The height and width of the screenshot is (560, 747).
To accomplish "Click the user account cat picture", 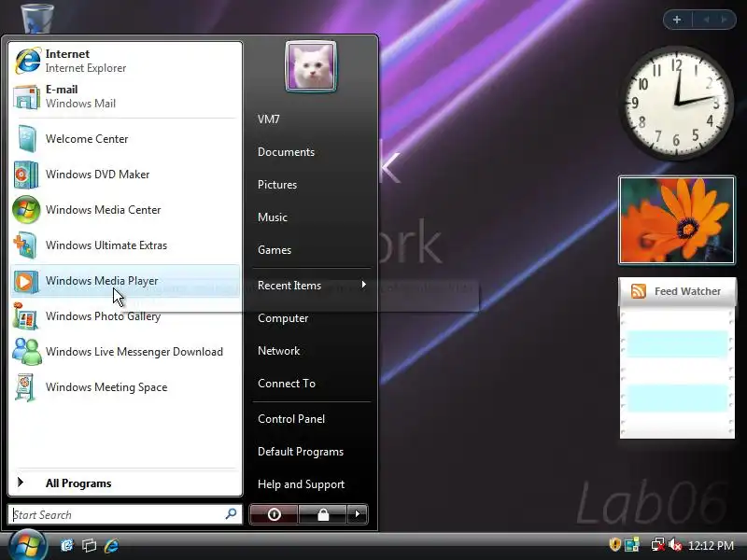I will [311, 66].
